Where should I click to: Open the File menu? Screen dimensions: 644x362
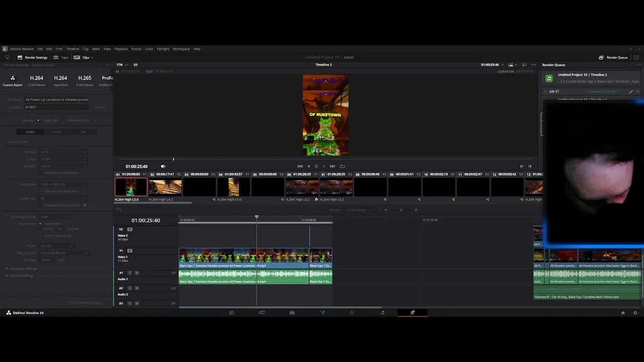(40, 49)
